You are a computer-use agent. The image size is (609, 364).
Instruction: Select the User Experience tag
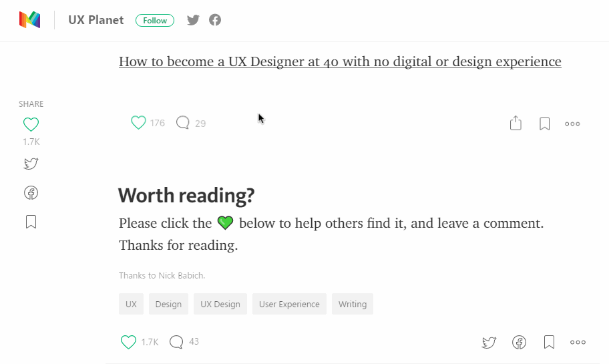pyautogui.click(x=289, y=304)
